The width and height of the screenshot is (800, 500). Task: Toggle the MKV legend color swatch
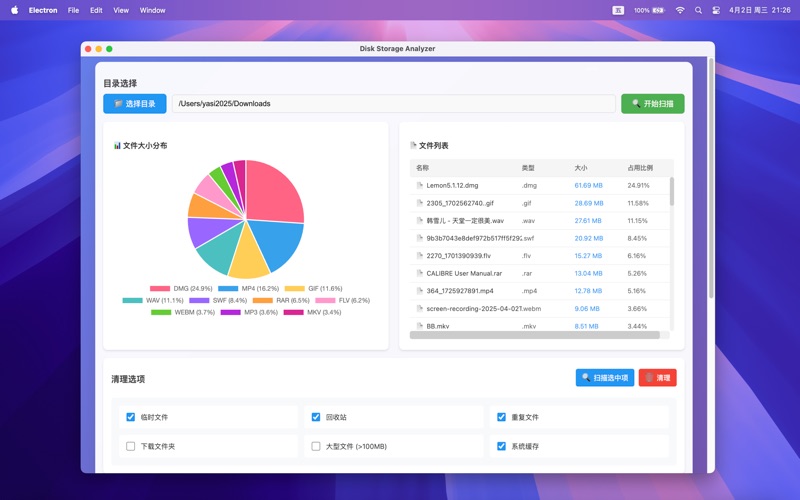click(x=293, y=312)
